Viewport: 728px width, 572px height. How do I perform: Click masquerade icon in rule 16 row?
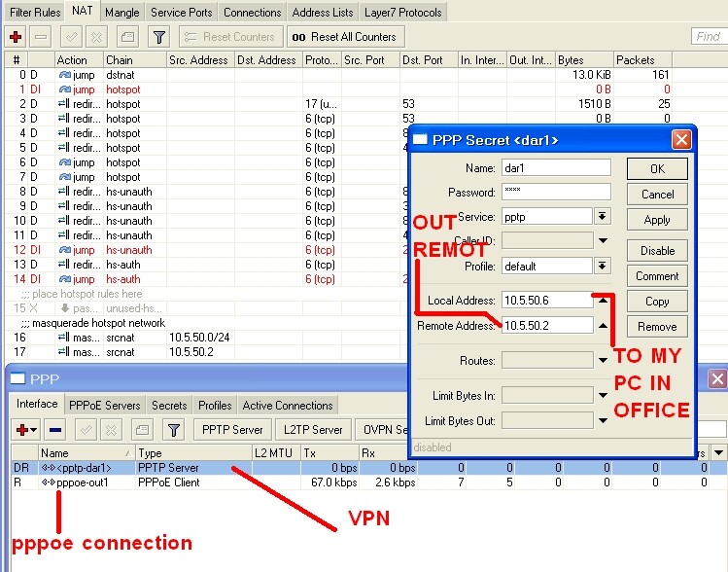(63, 338)
